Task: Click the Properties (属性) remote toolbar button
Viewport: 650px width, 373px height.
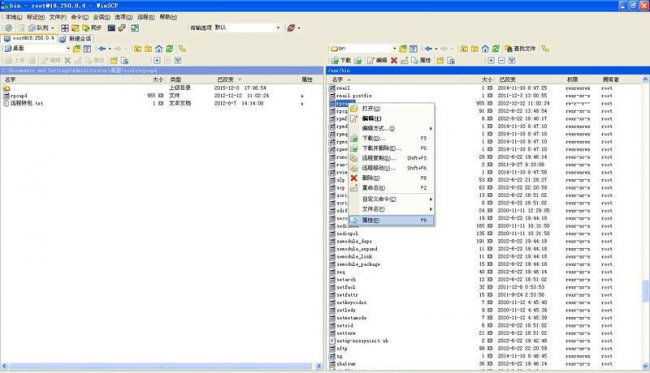Action: (x=421, y=61)
